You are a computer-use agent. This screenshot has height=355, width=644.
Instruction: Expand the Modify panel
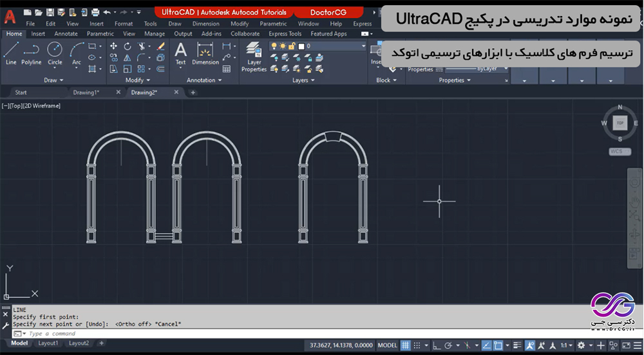pos(138,80)
